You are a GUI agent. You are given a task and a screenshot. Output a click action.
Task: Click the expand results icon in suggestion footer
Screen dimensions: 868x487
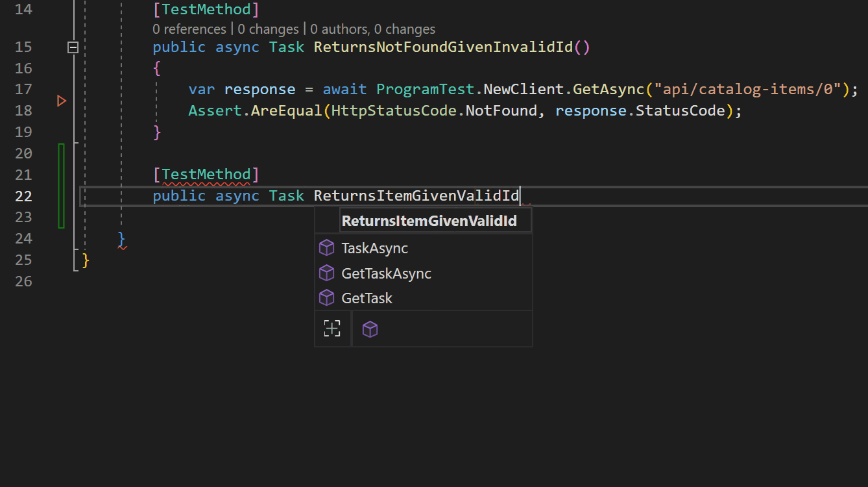click(332, 329)
